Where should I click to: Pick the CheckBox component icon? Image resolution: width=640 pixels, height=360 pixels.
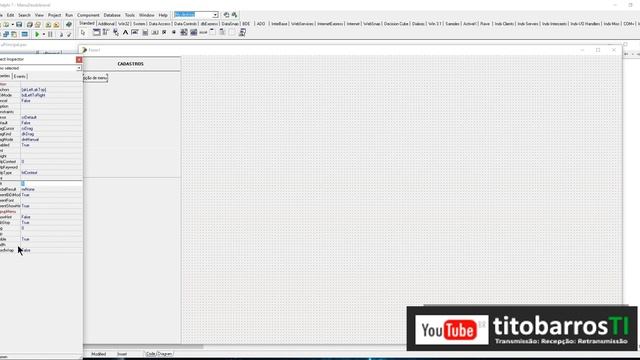point(164,32)
